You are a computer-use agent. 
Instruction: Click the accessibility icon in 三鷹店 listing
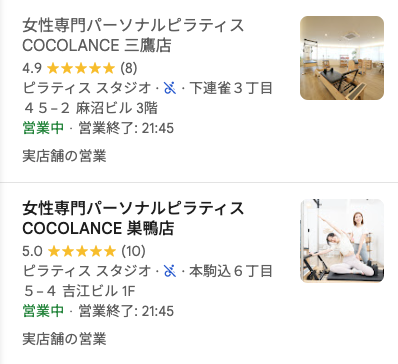tap(170, 88)
